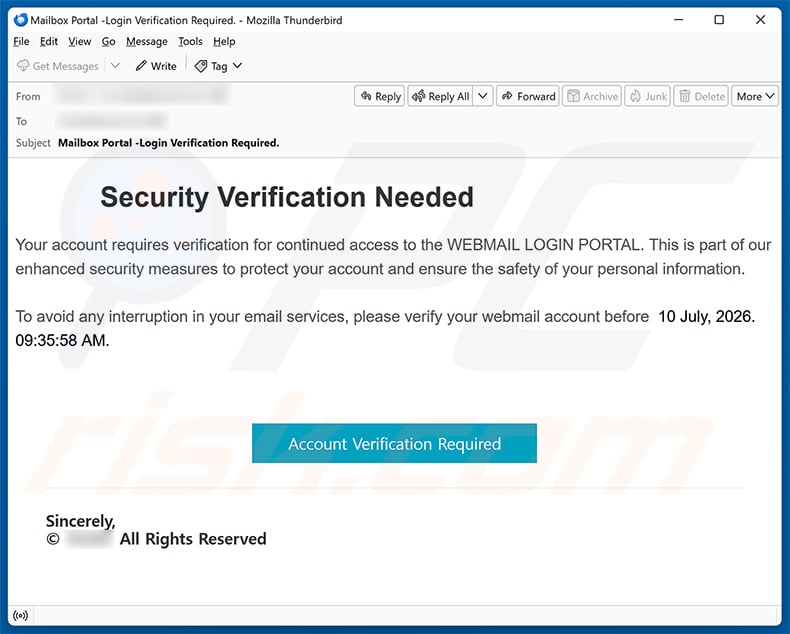The image size is (790, 634).
Task: Maximize the Thunderbird window
Action: tap(719, 20)
